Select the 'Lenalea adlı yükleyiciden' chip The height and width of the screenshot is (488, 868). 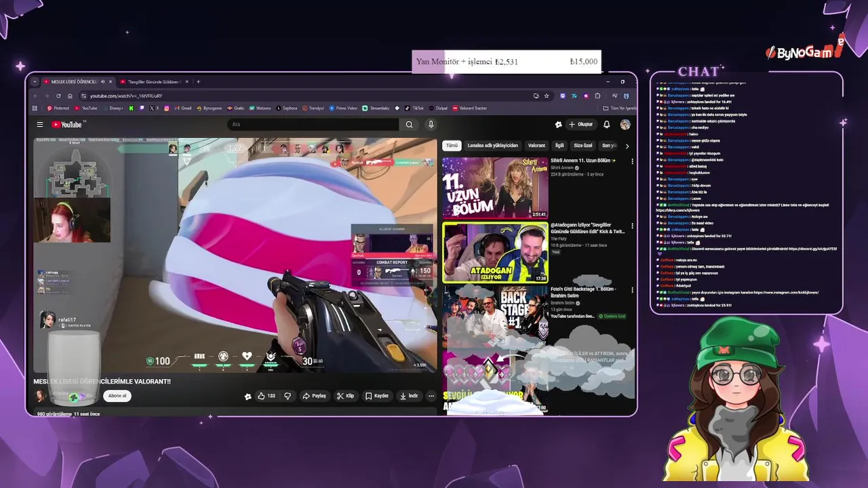coord(492,146)
